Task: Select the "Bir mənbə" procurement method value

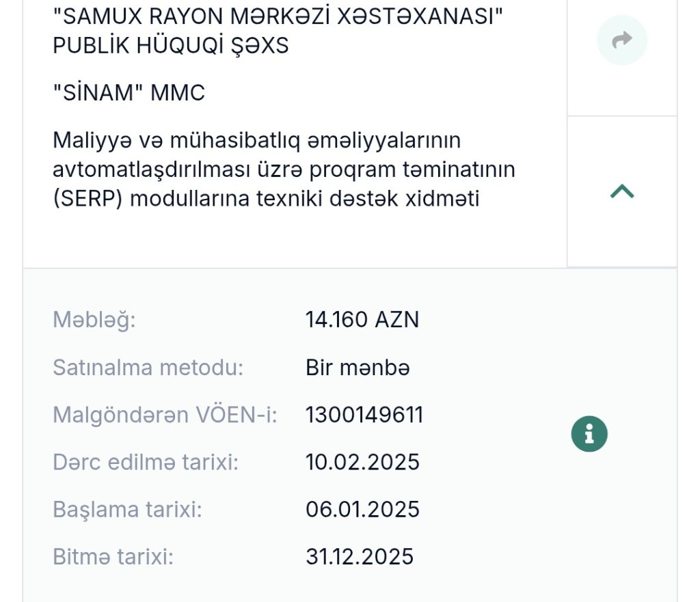Action: tap(358, 368)
